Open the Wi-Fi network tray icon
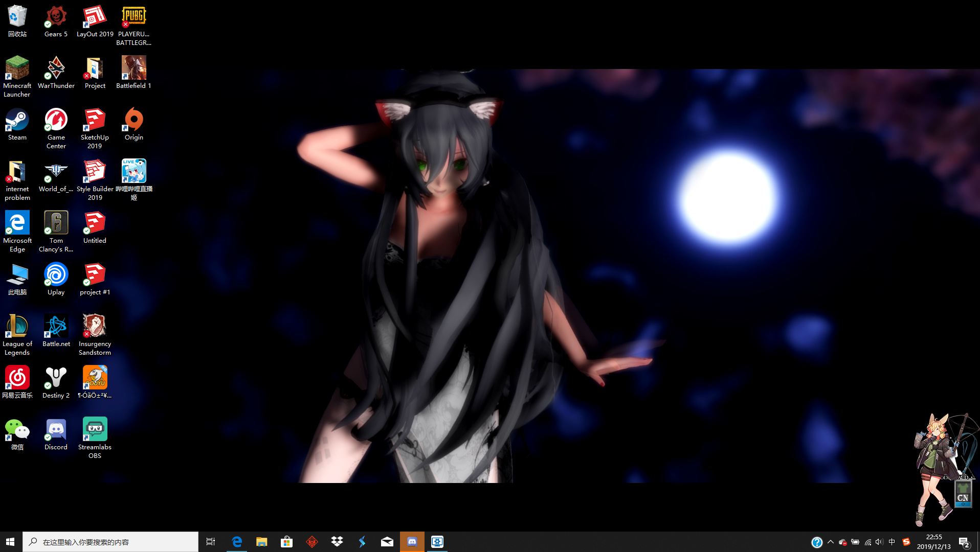The height and width of the screenshot is (552, 980). coord(868,542)
